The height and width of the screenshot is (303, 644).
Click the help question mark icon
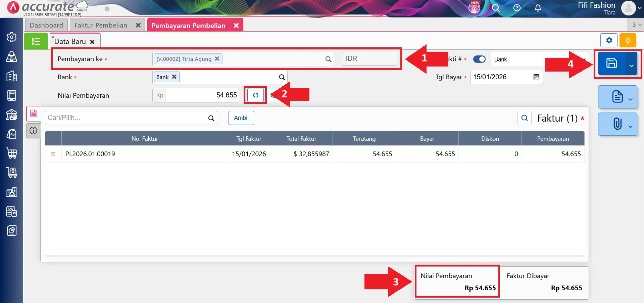tap(517, 8)
